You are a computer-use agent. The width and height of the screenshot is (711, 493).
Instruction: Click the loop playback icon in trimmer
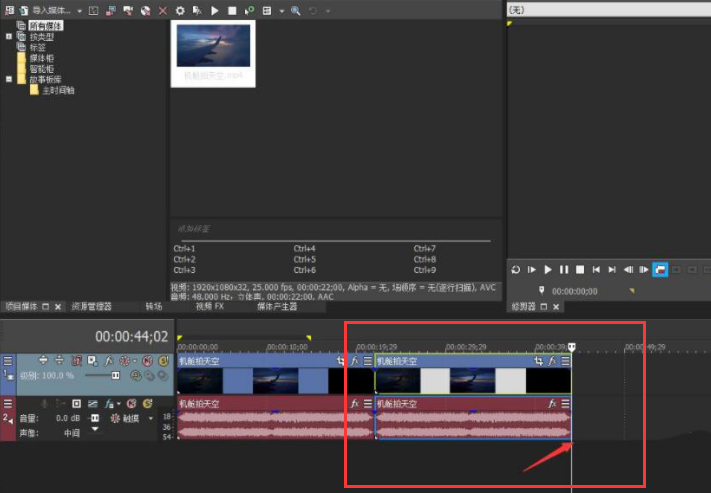point(515,270)
